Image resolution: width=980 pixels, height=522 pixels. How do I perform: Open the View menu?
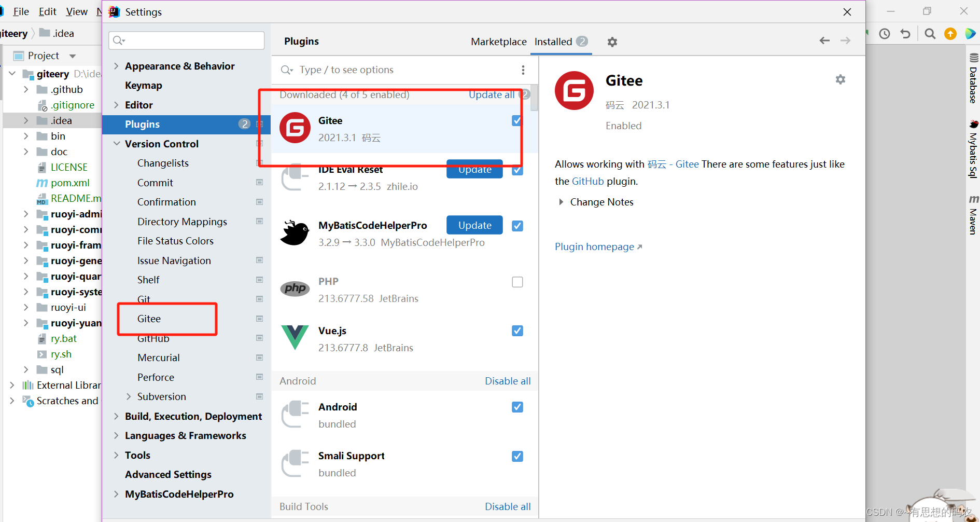pyautogui.click(x=77, y=11)
